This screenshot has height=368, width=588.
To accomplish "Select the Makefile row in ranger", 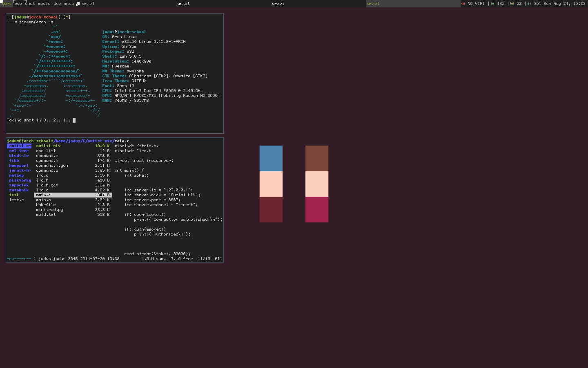I will [x=73, y=205].
